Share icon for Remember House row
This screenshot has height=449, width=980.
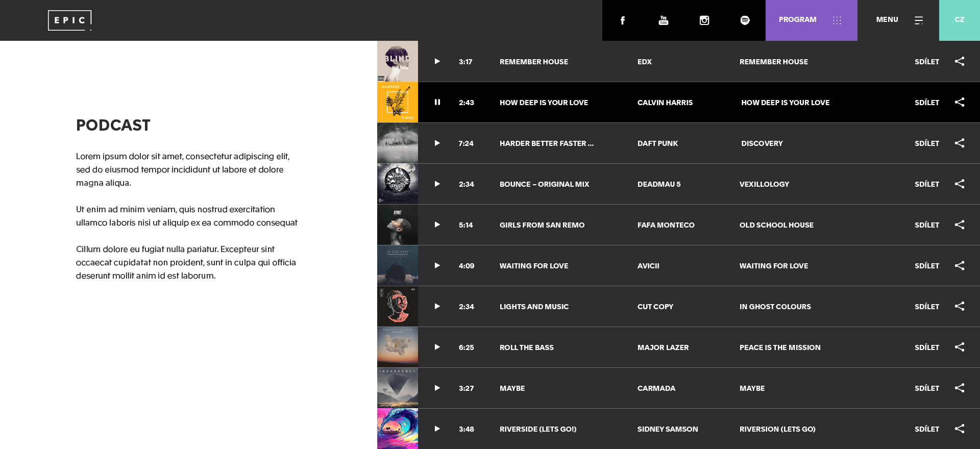pos(960,61)
